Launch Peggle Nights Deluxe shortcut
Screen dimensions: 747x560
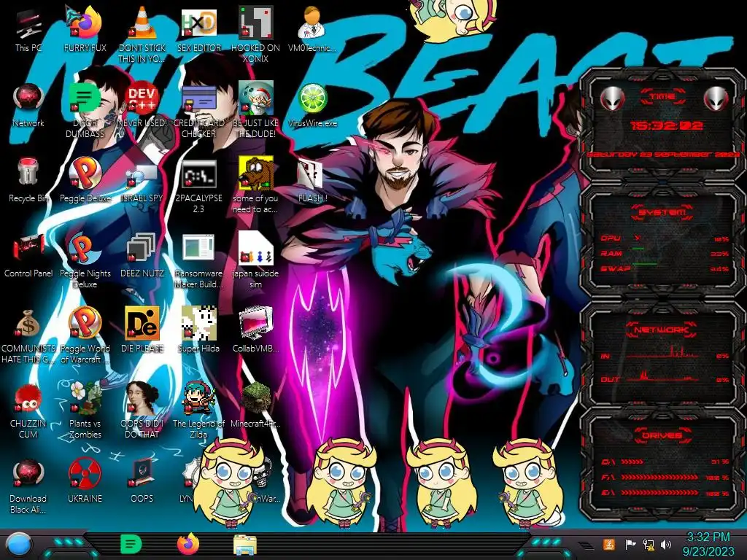(85, 261)
